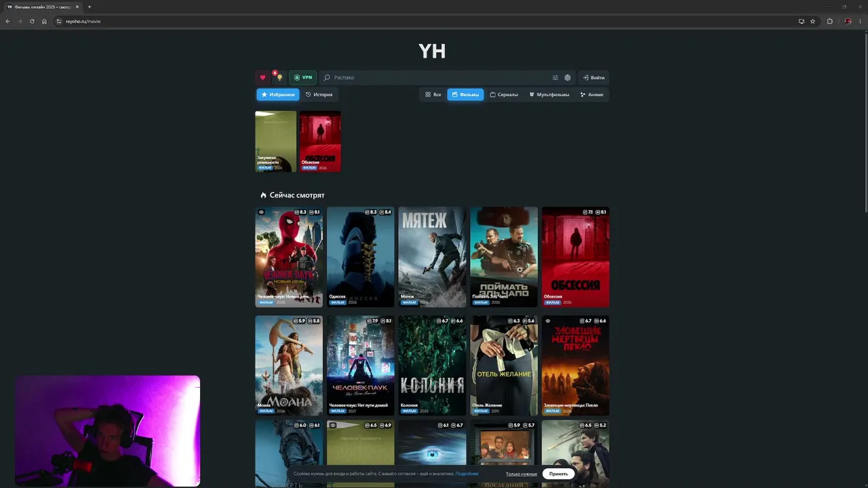
Task: Open new browser tab with plus
Action: [90, 7]
